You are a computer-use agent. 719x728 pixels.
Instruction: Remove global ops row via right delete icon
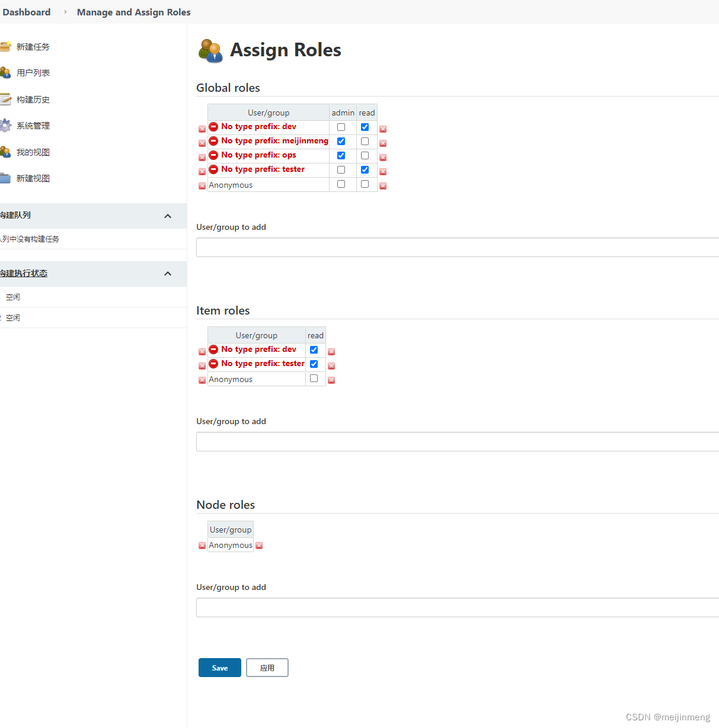click(383, 157)
